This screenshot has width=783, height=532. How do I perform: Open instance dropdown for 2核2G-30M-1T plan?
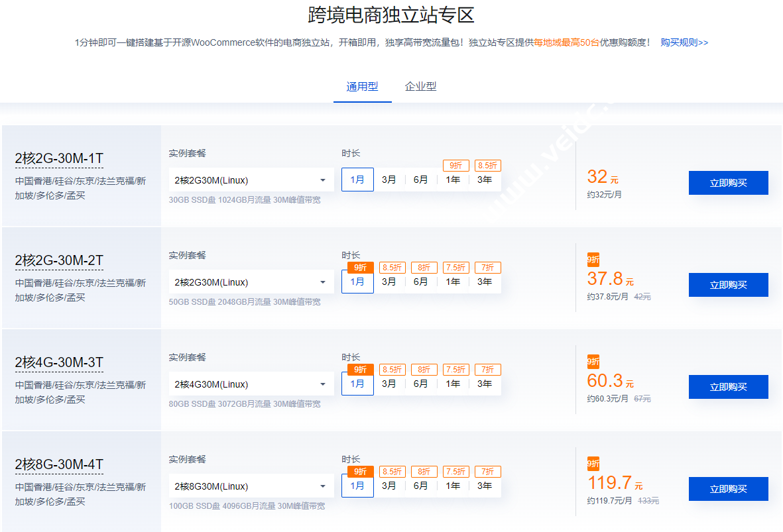point(249,180)
